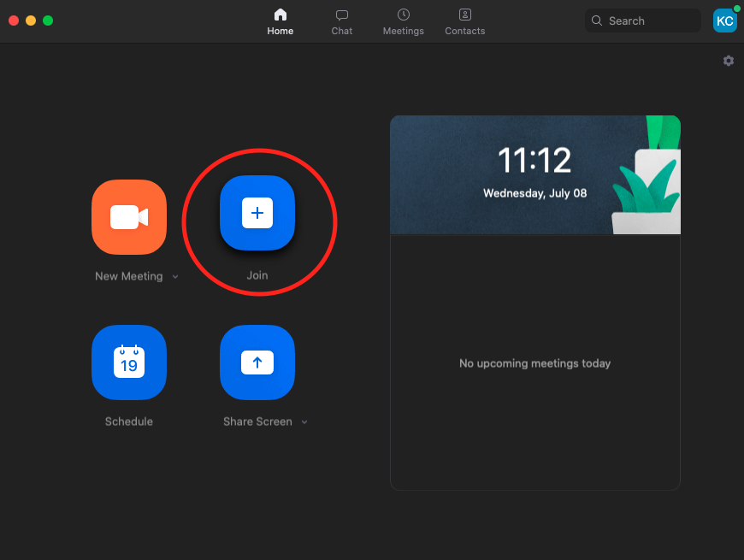Expand the Share Screen options chevron

click(x=304, y=422)
